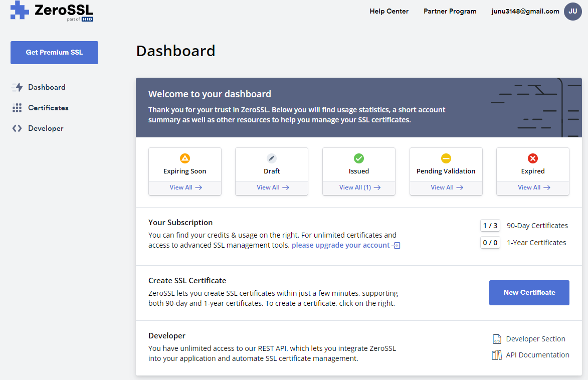
Task: Click the Draft card title
Action: 272,171
